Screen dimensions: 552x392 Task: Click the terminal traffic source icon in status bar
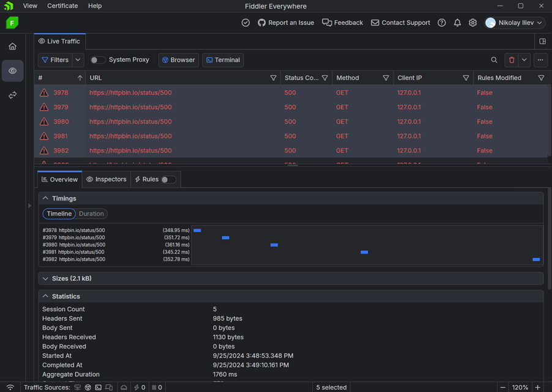tap(98, 388)
